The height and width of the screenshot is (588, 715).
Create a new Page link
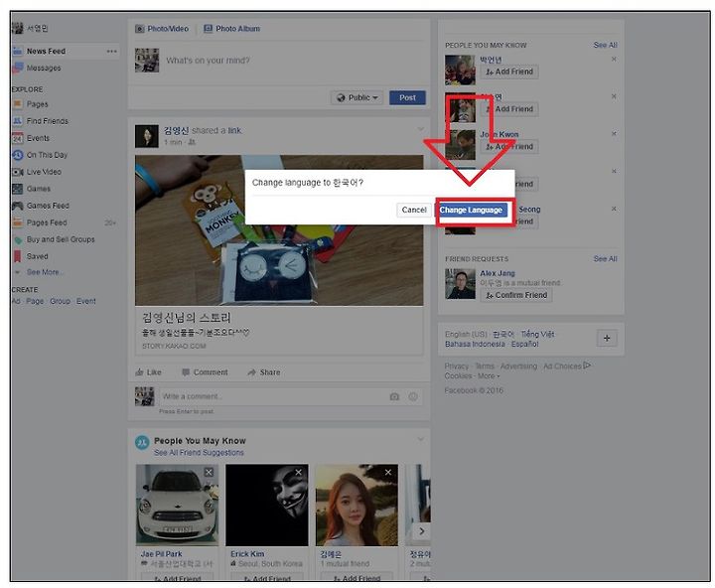click(x=35, y=301)
